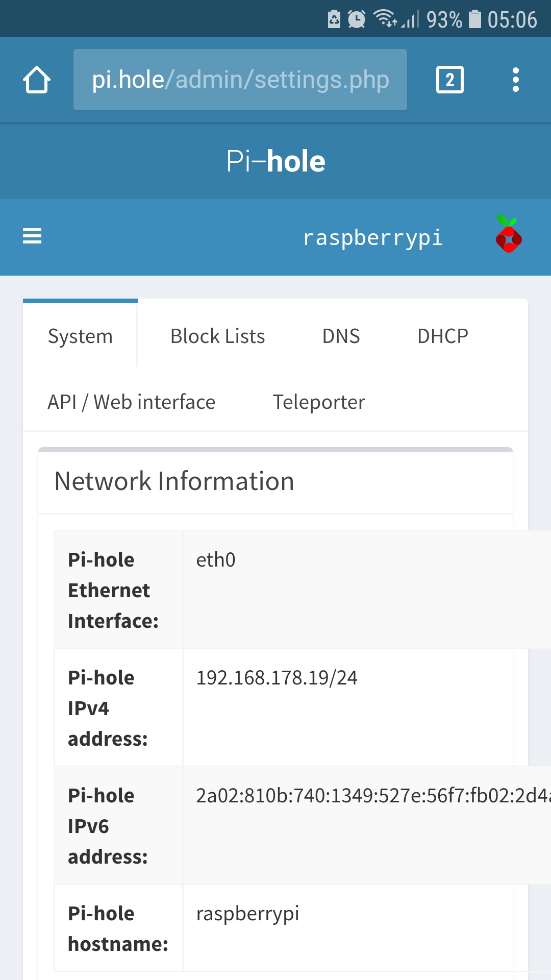
Task: Tap the 05:06 clock in status bar
Action: coord(512,20)
